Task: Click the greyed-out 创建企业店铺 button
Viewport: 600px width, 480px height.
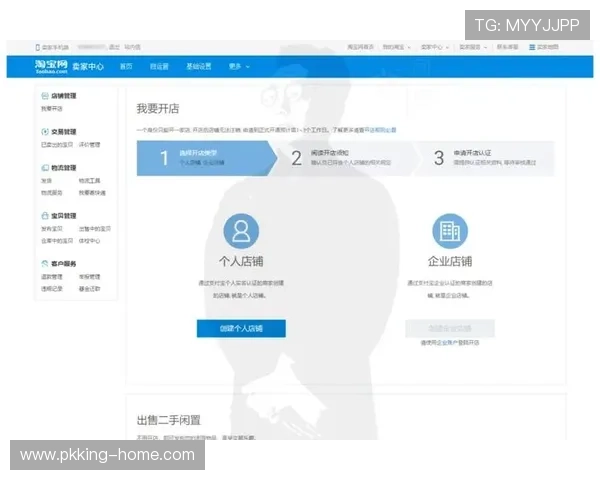Action: 450,328
